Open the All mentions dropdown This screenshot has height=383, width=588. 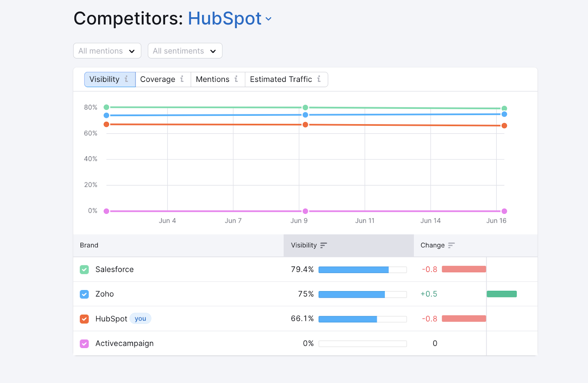[107, 51]
